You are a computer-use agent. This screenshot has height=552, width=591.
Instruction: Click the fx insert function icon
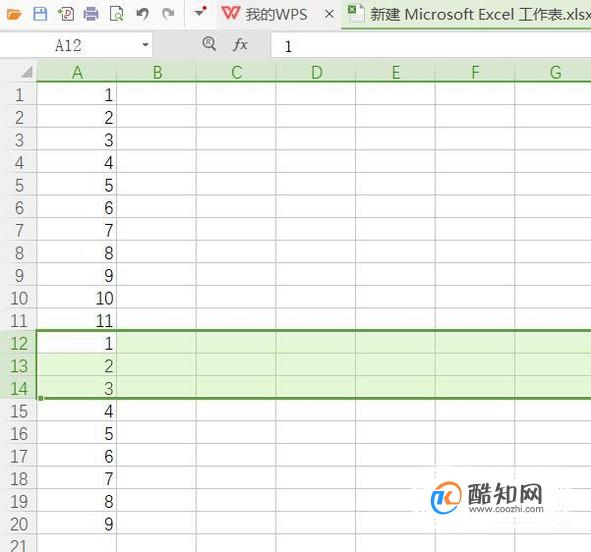point(240,44)
